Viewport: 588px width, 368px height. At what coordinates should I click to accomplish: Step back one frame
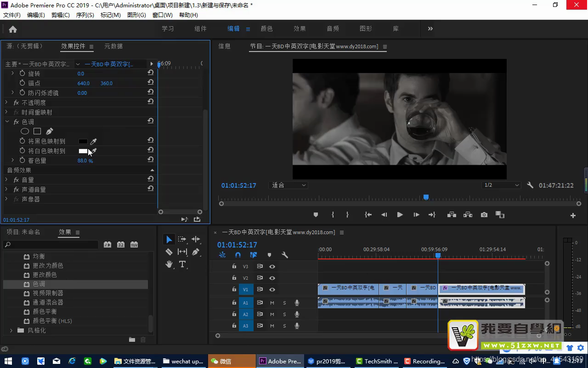[384, 215]
